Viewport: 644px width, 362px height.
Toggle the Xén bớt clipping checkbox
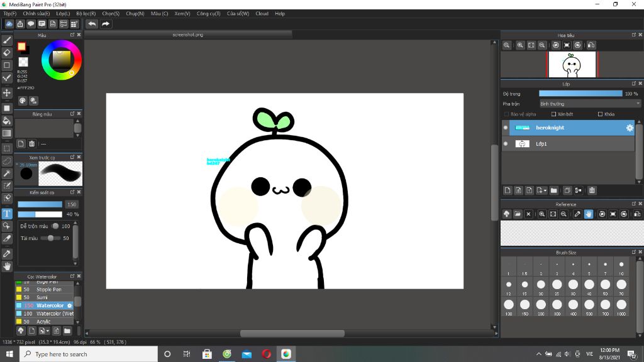click(553, 114)
